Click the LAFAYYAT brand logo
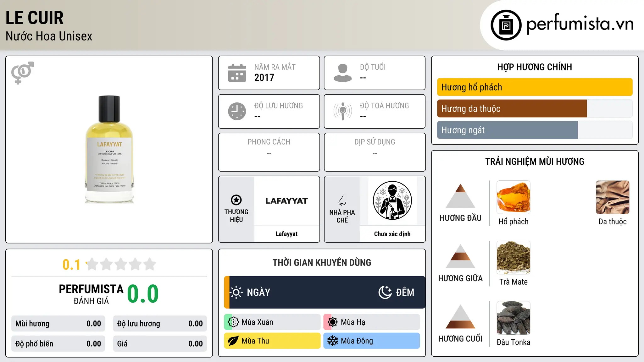This screenshot has width=644, height=362. coord(286,201)
